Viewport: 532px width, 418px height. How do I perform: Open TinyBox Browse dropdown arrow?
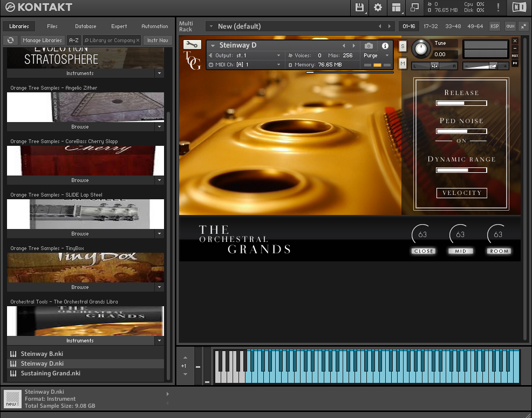point(160,287)
